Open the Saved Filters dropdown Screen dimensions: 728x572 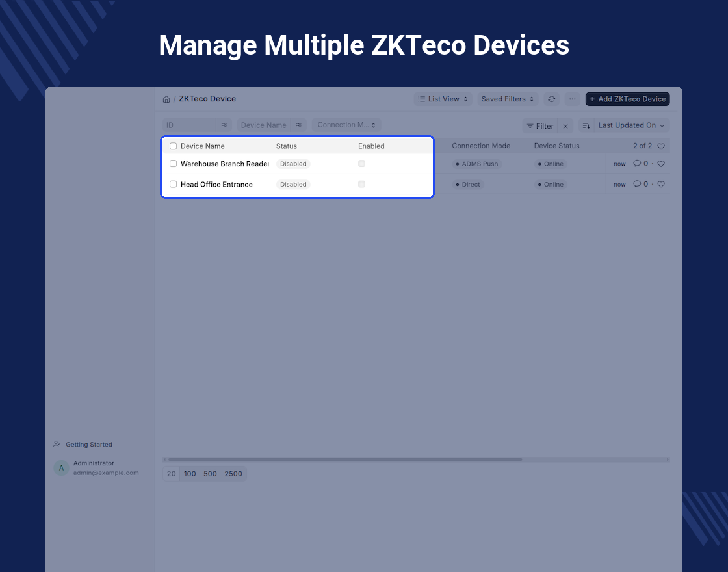508,99
